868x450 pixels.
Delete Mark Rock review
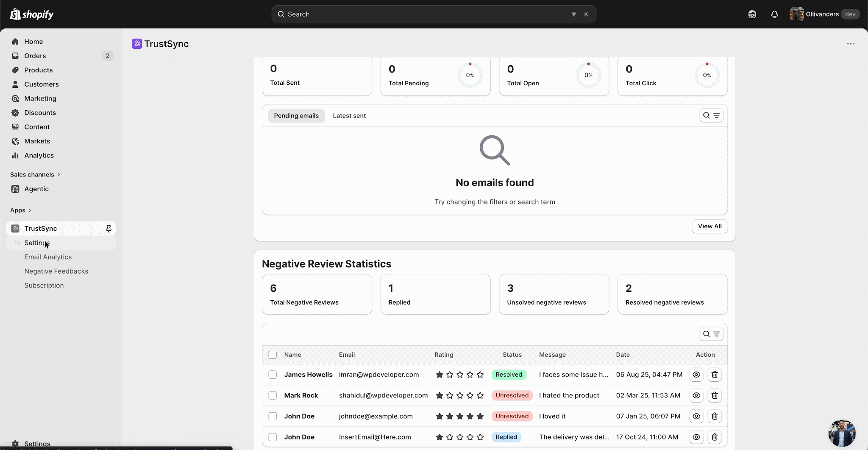tap(715, 395)
